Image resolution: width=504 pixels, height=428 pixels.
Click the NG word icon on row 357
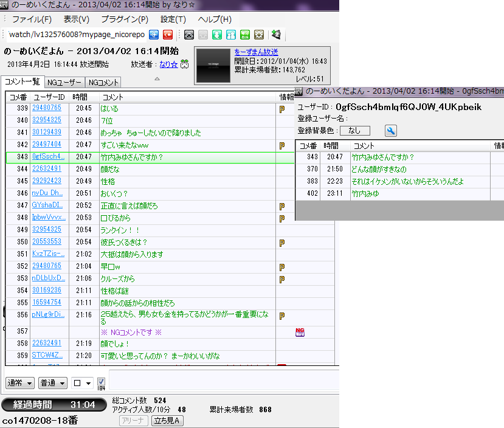pos(299,331)
